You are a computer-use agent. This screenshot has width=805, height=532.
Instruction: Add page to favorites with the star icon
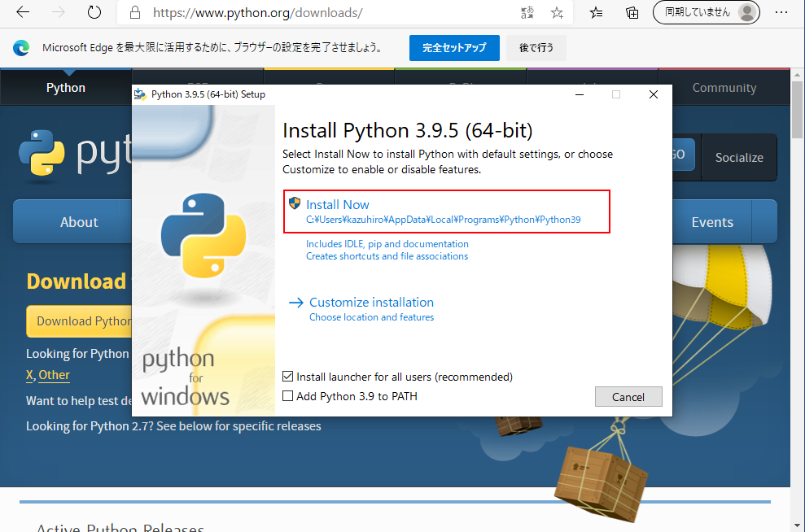tap(557, 13)
